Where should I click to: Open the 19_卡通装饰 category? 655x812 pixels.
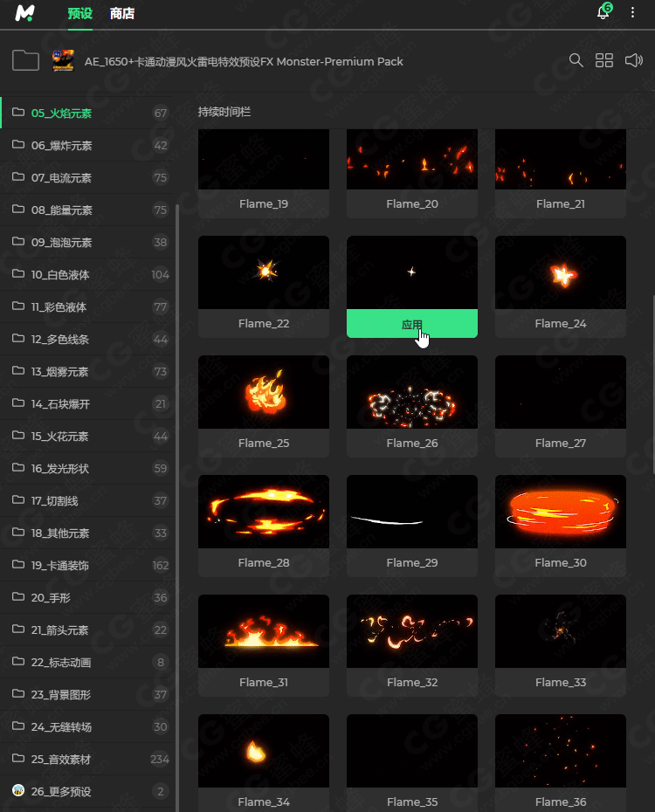(x=87, y=566)
